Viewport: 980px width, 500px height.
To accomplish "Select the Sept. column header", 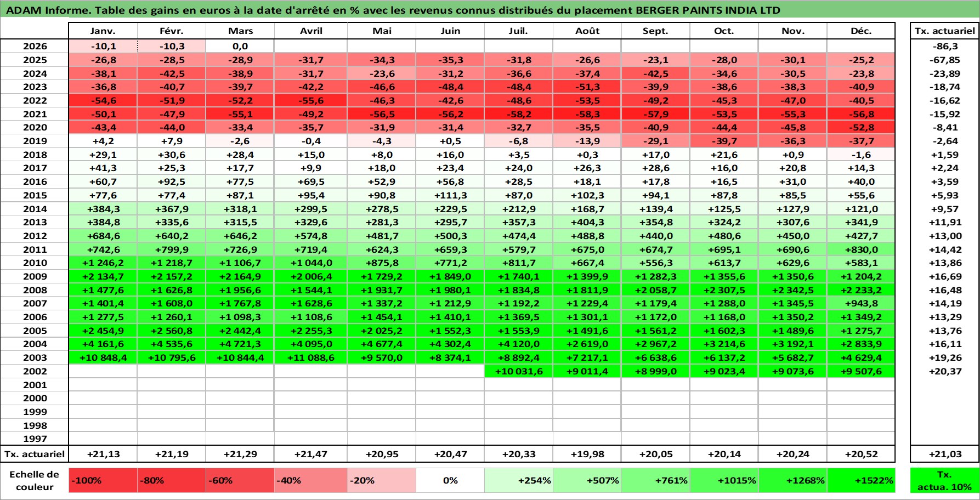I will (x=655, y=31).
